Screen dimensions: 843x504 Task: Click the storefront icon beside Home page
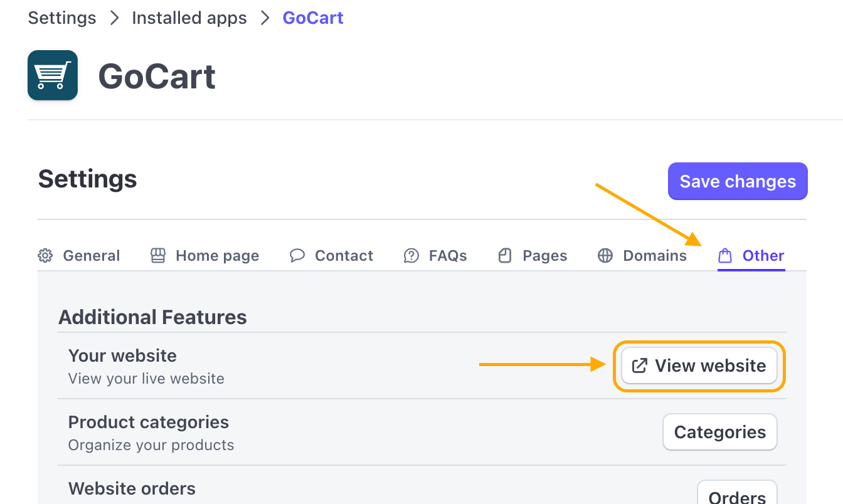[x=158, y=255]
